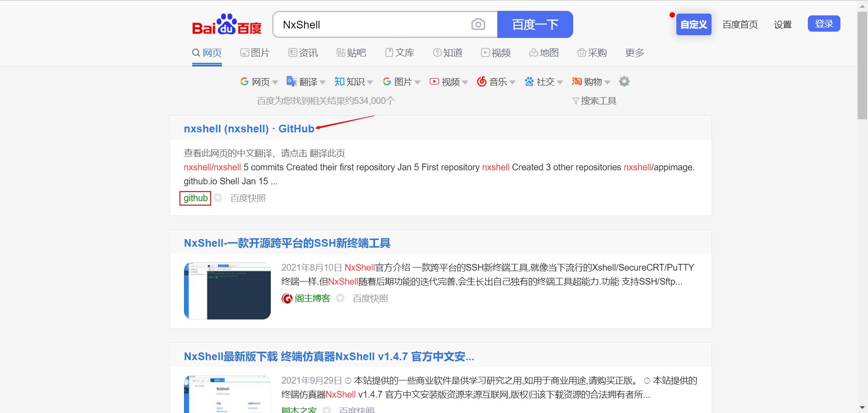Expand the 更多 menu
This screenshot has height=413, width=868.
[634, 53]
